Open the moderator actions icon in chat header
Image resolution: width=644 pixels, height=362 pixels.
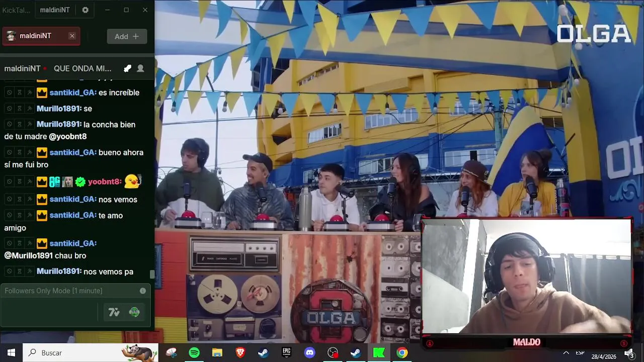128,68
